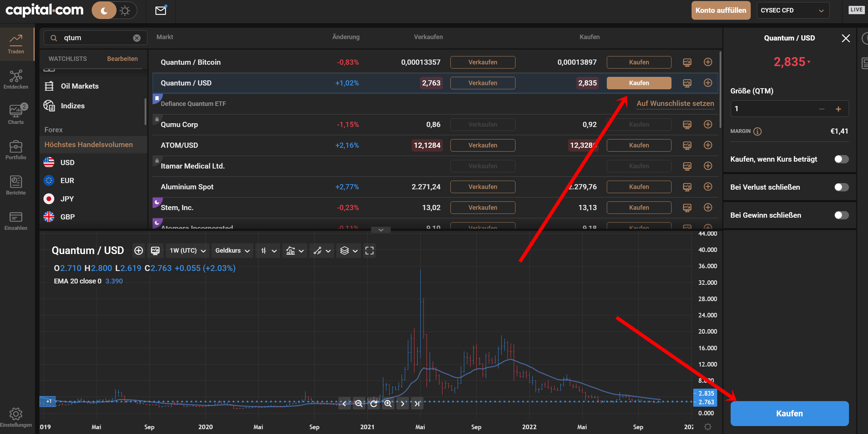Toggle 'Bei Gewinn schließen' switch
The height and width of the screenshot is (434, 868).
841,215
